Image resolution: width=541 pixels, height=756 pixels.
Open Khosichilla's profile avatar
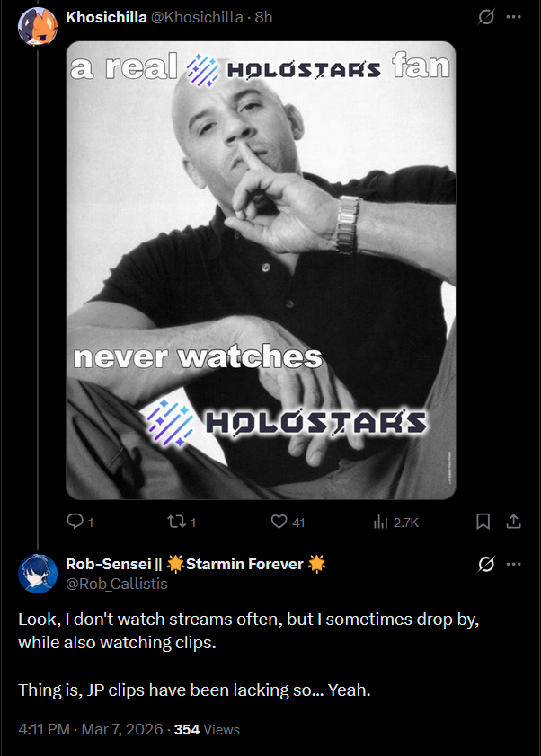point(38,26)
